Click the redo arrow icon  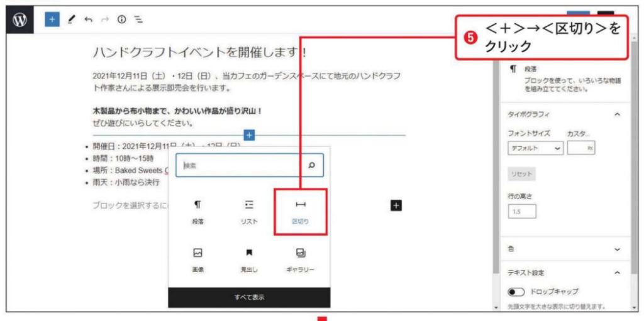click(104, 19)
